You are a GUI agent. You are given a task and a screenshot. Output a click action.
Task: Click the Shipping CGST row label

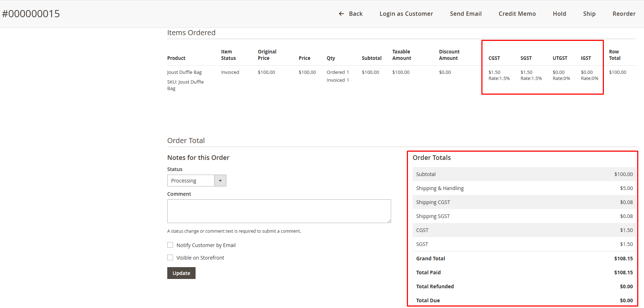(x=433, y=202)
